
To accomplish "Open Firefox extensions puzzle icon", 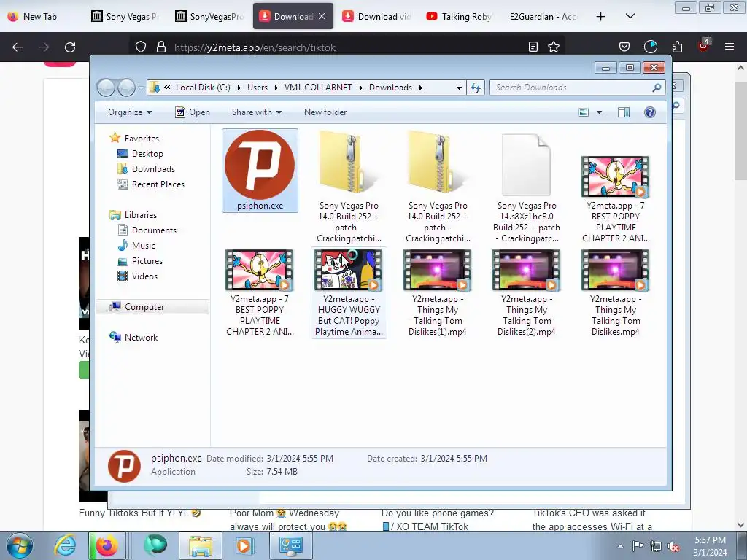I will [677, 47].
